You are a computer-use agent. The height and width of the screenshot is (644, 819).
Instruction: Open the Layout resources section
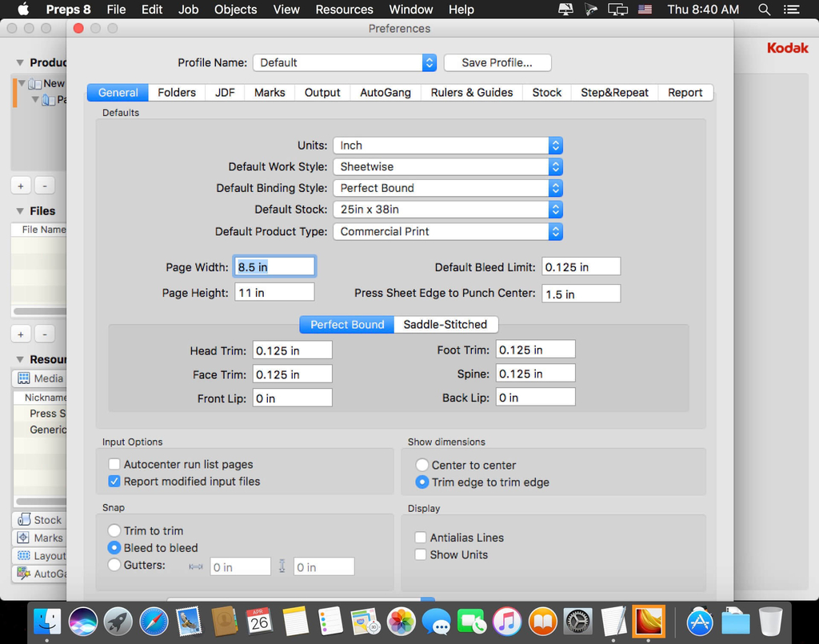(x=42, y=556)
